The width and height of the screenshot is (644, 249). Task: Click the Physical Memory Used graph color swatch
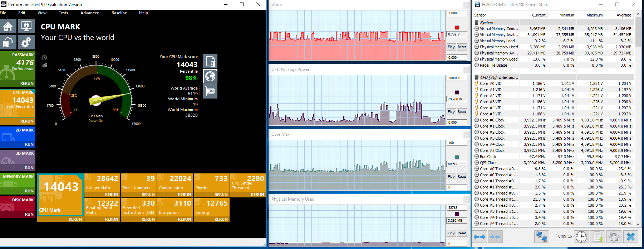[457, 214]
